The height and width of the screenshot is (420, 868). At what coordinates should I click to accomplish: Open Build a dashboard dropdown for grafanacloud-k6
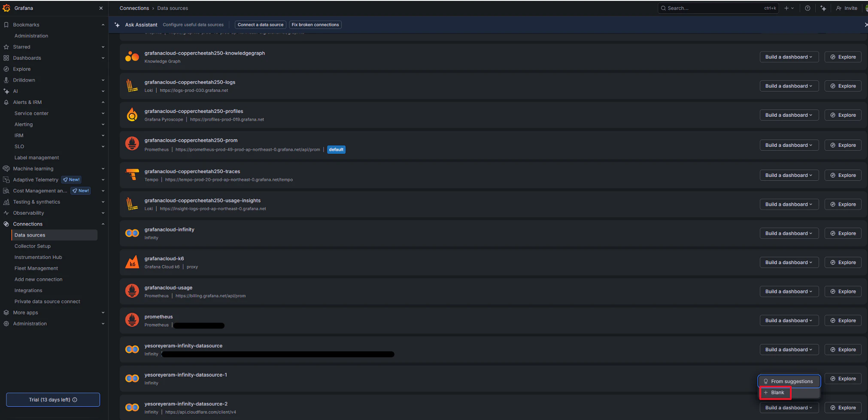pos(789,262)
